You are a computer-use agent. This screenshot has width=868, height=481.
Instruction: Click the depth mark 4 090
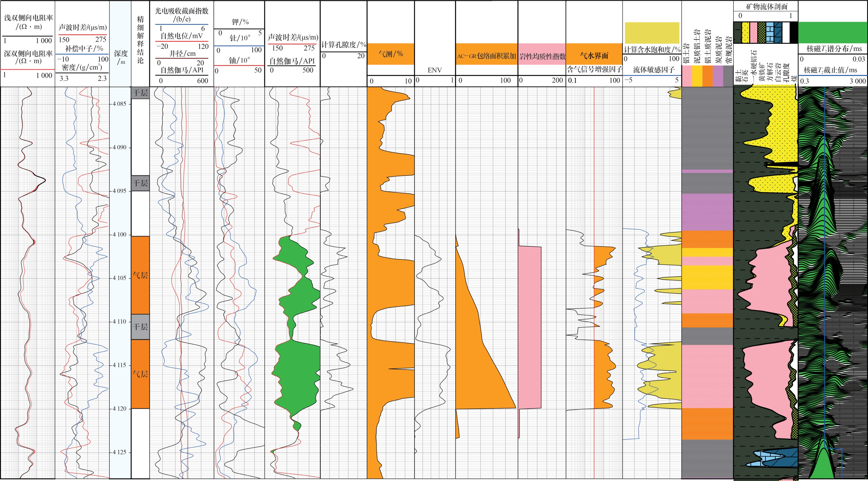(x=119, y=147)
